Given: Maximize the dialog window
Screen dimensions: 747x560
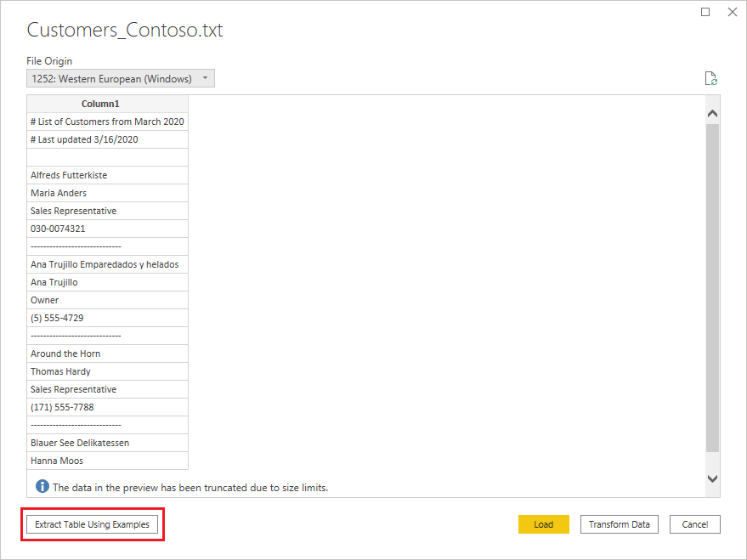Looking at the screenshot, I should pyautogui.click(x=705, y=12).
